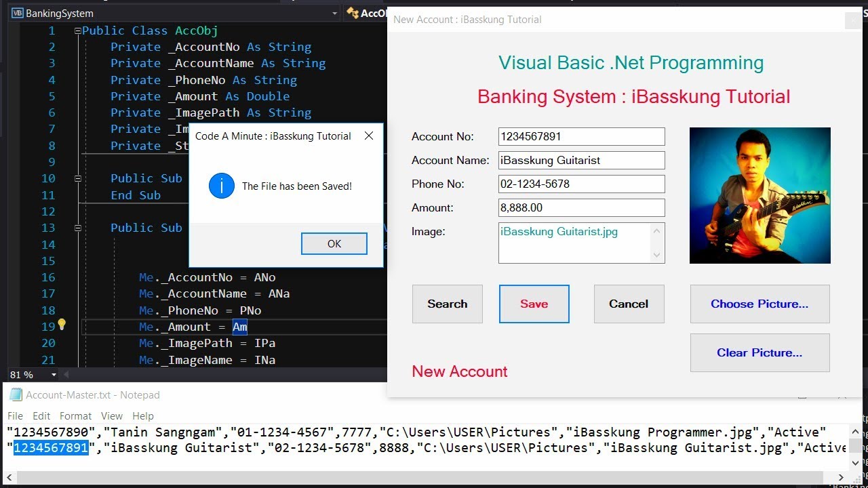868x488 pixels.
Task: Click Clear Picture... button
Action: pos(759,352)
